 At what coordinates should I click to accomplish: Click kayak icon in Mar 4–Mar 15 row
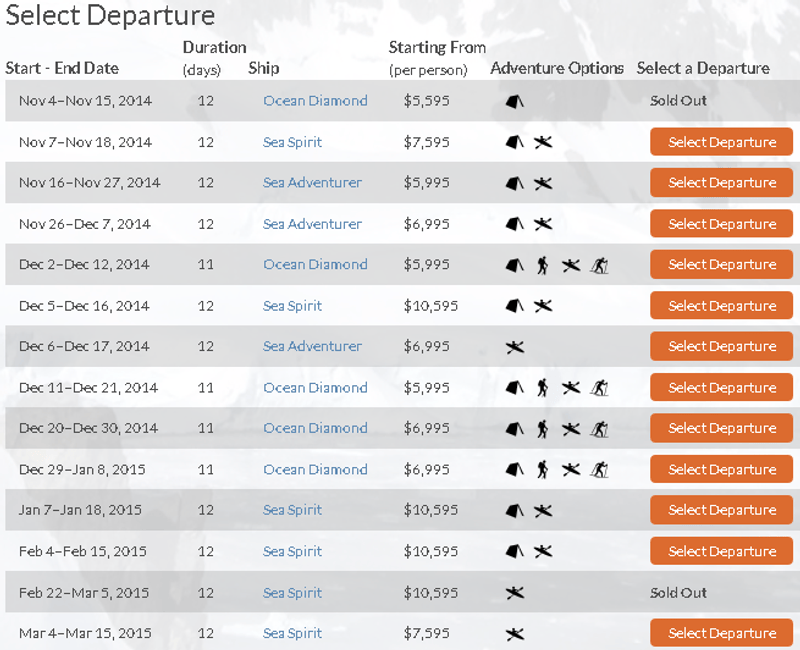[514, 634]
